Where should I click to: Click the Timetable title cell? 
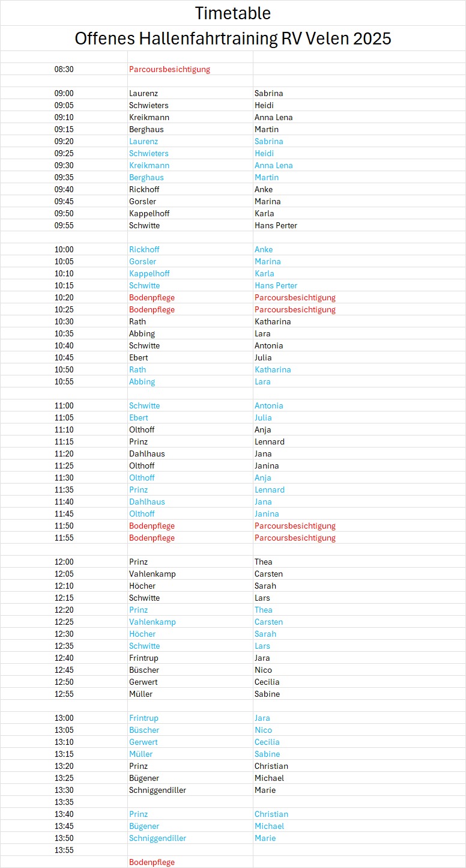pos(232,13)
